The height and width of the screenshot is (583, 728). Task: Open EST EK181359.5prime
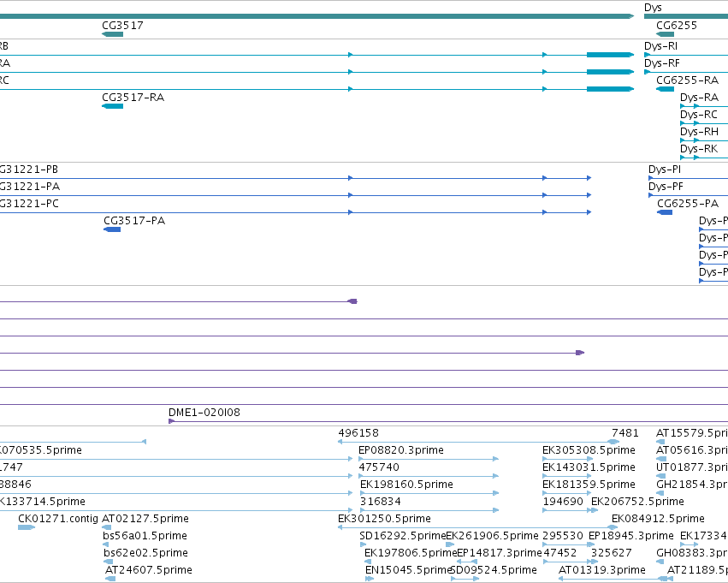(x=589, y=485)
